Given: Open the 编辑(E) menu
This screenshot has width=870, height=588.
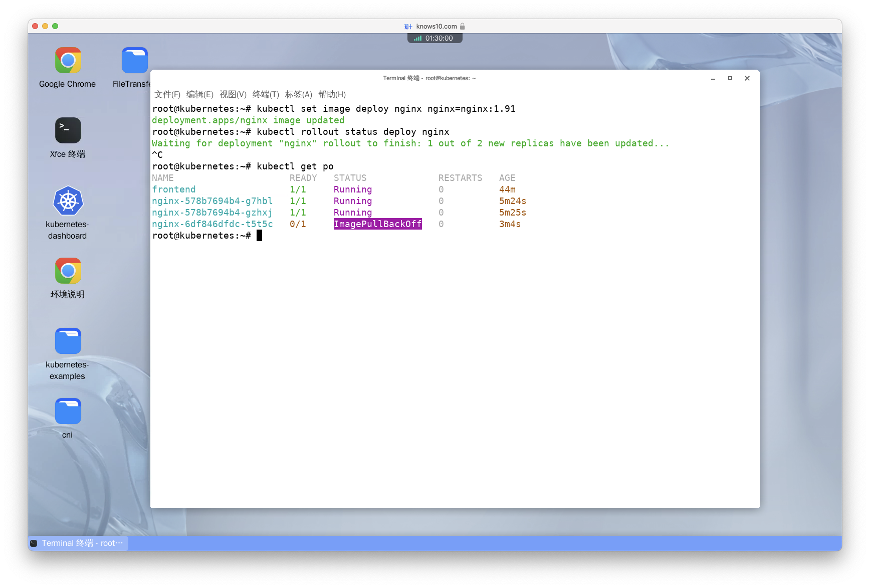Looking at the screenshot, I should [x=200, y=94].
